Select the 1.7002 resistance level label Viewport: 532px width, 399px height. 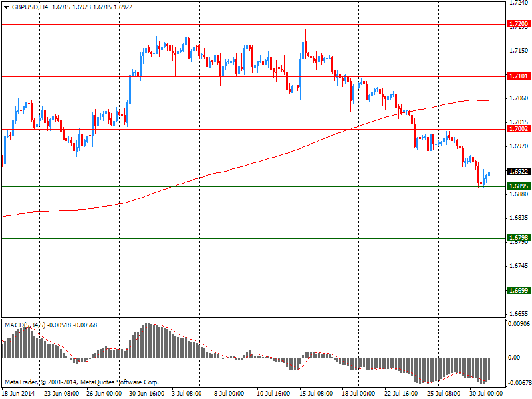519,129
